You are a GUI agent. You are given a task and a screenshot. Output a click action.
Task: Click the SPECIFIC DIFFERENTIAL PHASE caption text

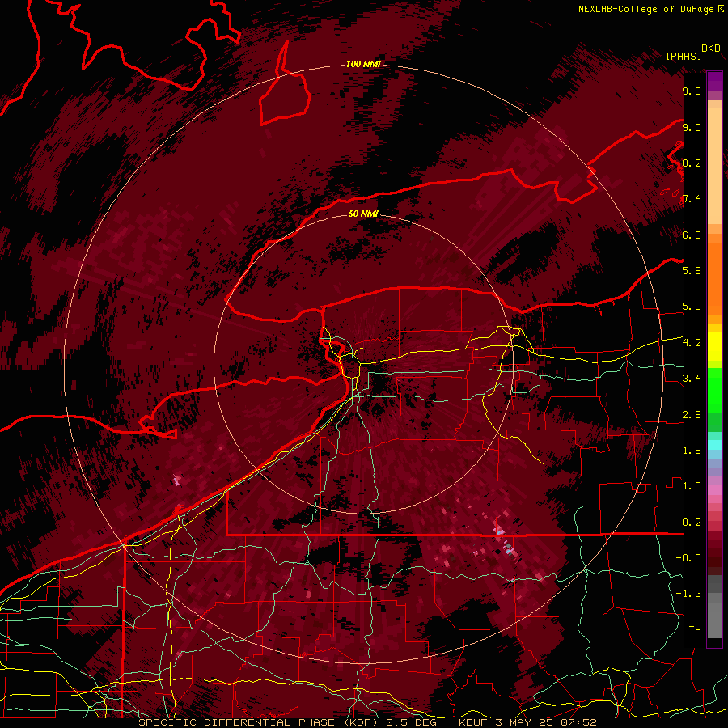click(236, 722)
